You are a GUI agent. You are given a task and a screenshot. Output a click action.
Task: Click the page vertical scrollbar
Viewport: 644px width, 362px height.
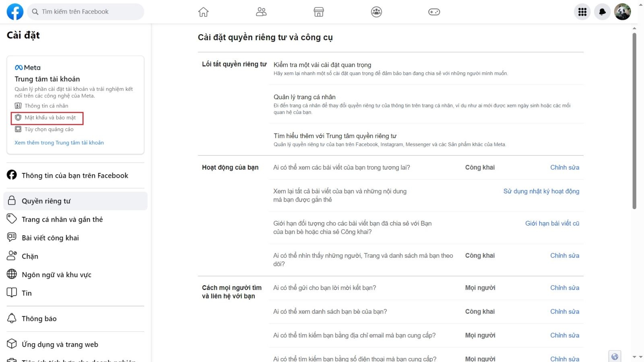pos(634,121)
